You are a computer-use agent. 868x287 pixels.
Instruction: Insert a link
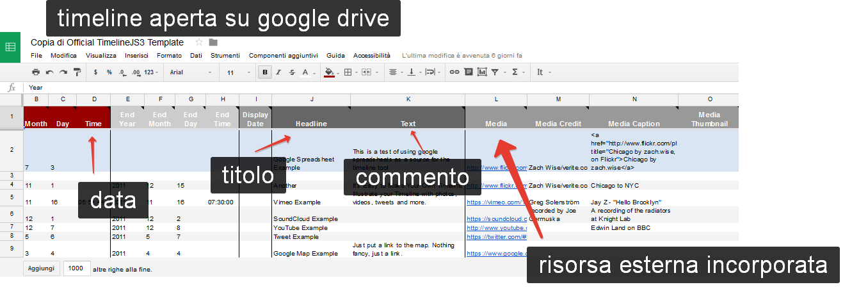tap(454, 72)
